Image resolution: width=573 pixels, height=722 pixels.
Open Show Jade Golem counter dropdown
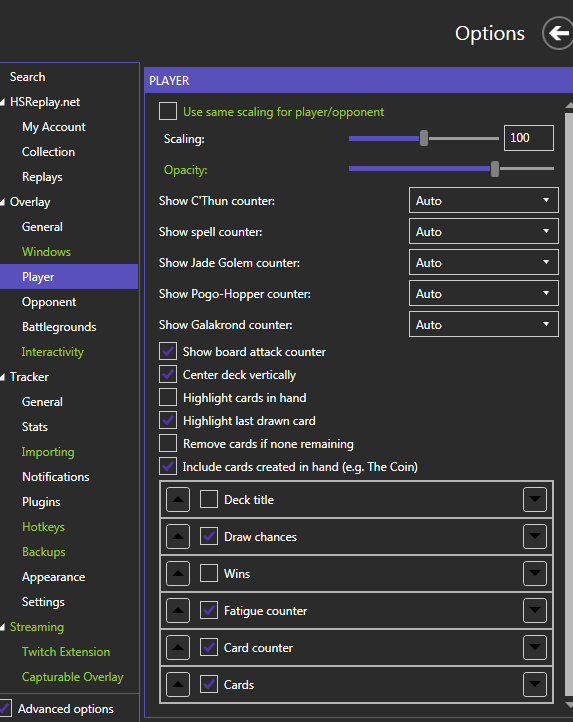point(484,262)
